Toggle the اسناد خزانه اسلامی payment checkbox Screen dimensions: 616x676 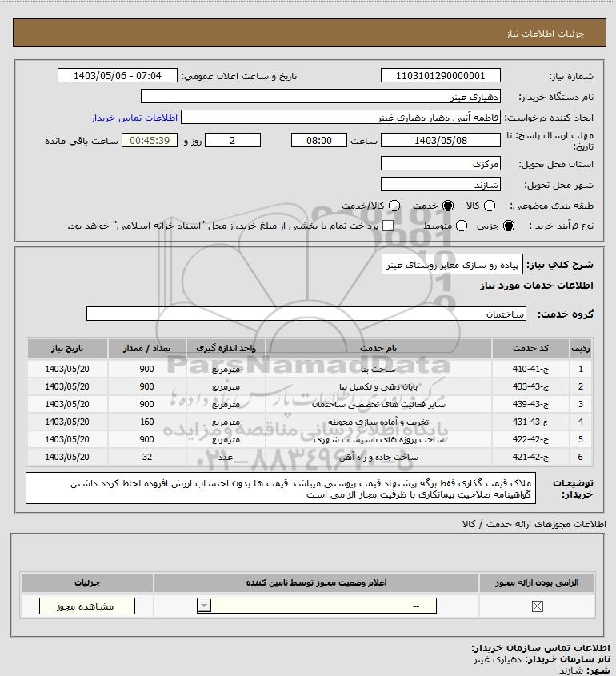click(388, 226)
